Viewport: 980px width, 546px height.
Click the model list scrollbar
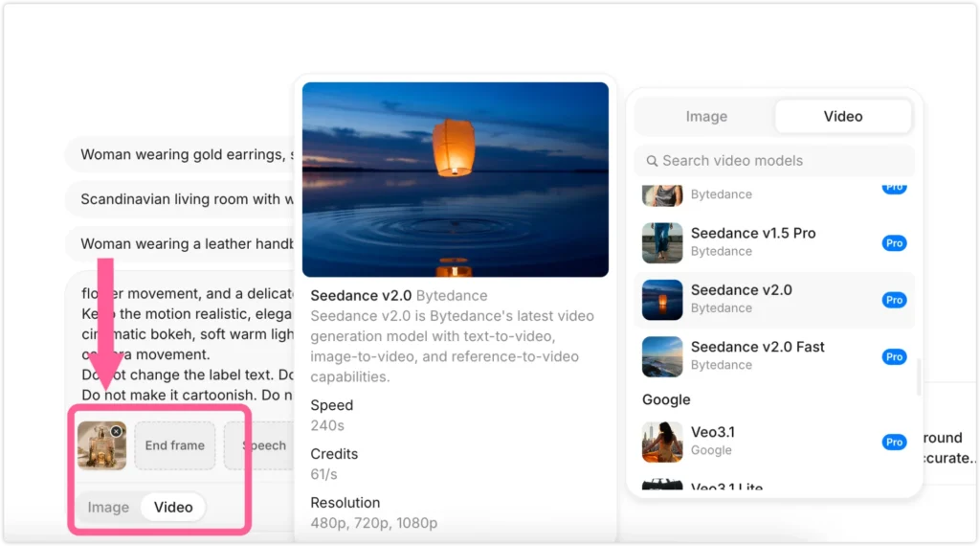(x=918, y=377)
